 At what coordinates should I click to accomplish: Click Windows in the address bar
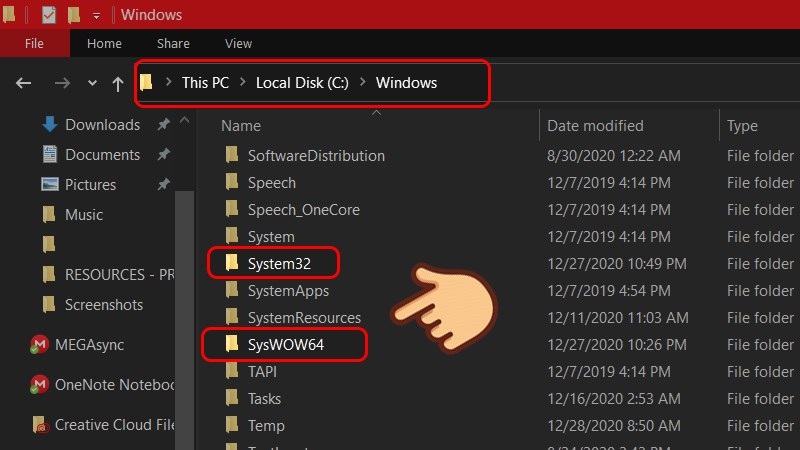(x=406, y=83)
